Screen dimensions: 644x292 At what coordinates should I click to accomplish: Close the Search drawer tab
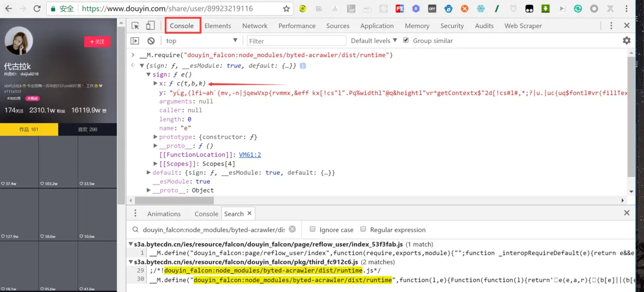249,213
